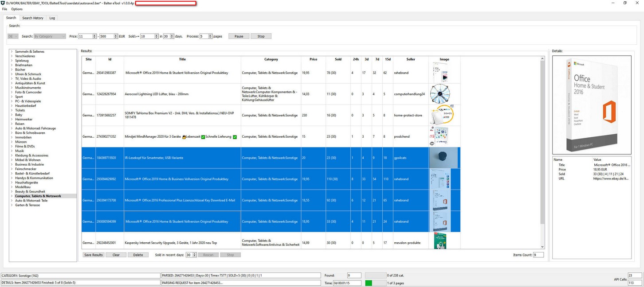Open the By Category search dropdown

(50, 36)
